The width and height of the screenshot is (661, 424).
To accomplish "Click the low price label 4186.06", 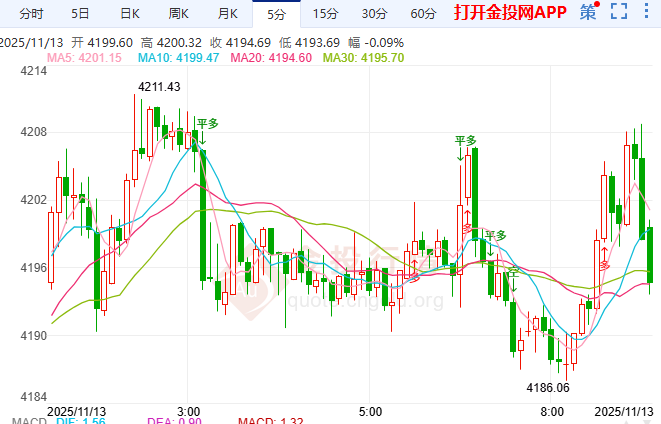I will [548, 388].
